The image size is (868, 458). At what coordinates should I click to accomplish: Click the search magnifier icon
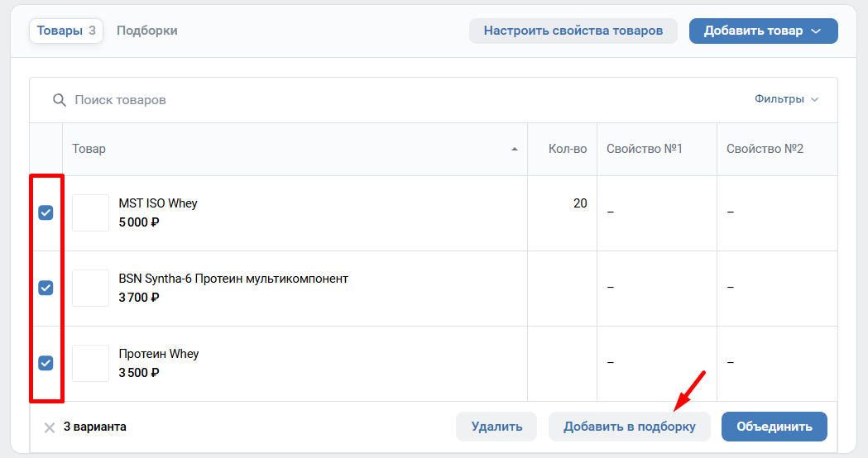pyautogui.click(x=59, y=100)
